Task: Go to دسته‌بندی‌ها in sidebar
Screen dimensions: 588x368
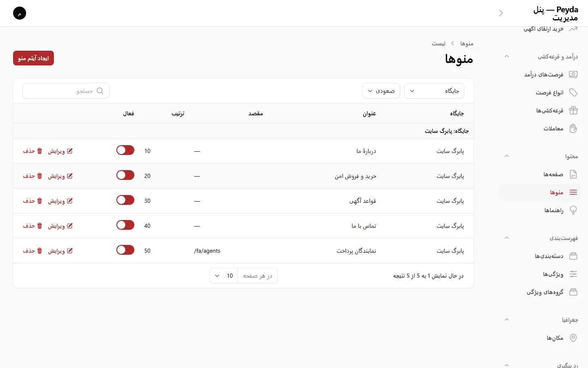Action: pyautogui.click(x=540, y=256)
